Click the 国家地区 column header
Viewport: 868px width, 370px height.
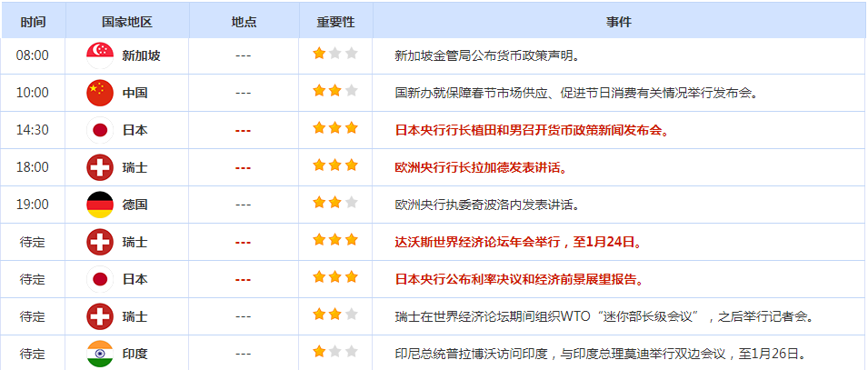pyautogui.click(x=126, y=22)
